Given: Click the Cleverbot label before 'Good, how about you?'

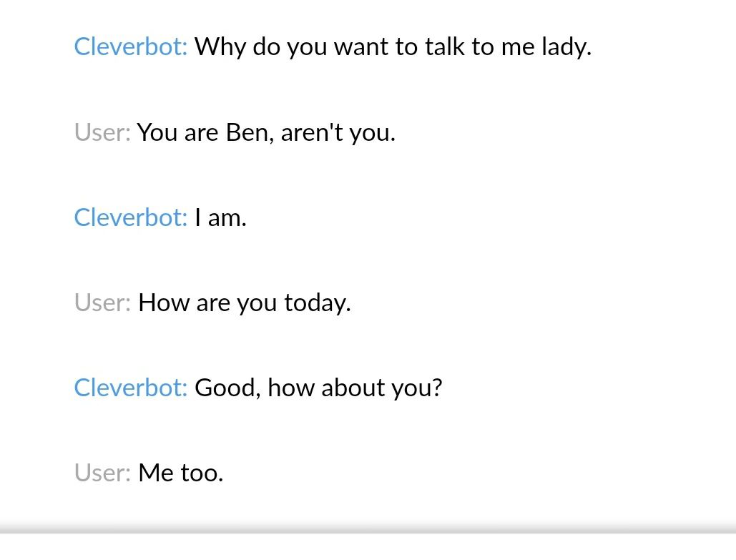Looking at the screenshot, I should point(130,388).
